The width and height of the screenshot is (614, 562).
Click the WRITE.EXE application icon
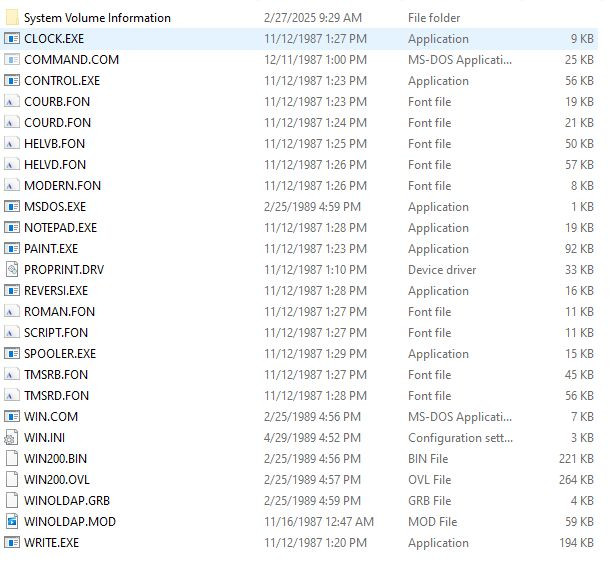(x=12, y=542)
